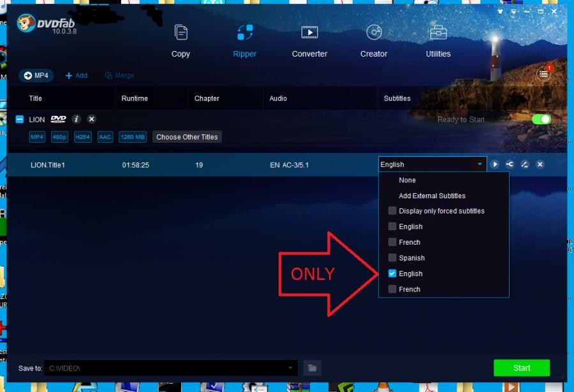The image size is (574, 392).
Task: Open the Converter module
Action: 309,41
